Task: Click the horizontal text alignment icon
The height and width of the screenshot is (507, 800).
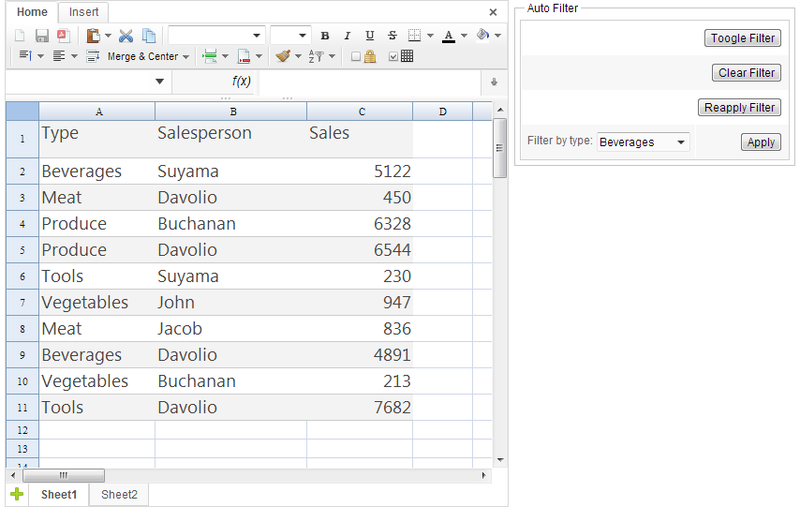Action: [59, 56]
